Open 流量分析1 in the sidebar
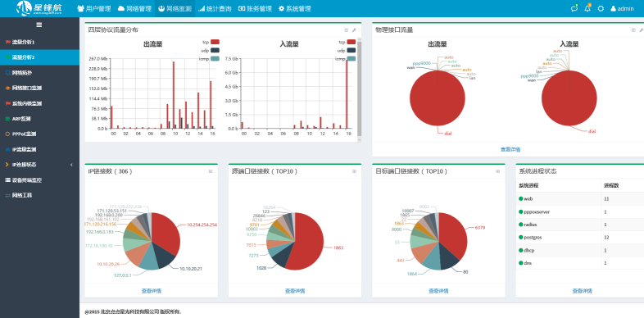Screen dimensions: 644x318 click(40, 42)
